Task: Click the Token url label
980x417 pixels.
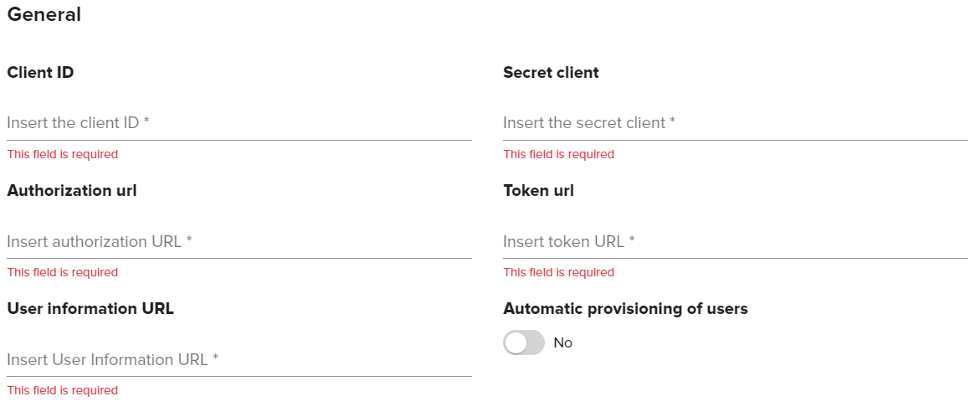Action: tap(538, 191)
